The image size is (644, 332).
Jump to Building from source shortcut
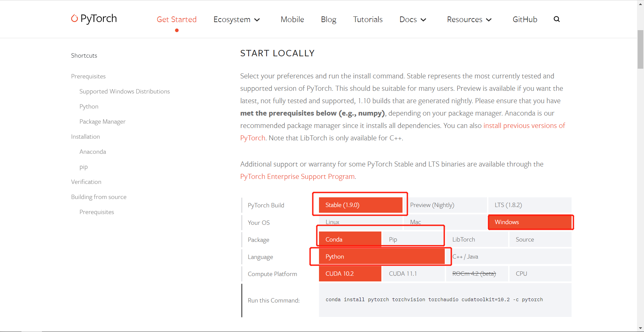99,197
